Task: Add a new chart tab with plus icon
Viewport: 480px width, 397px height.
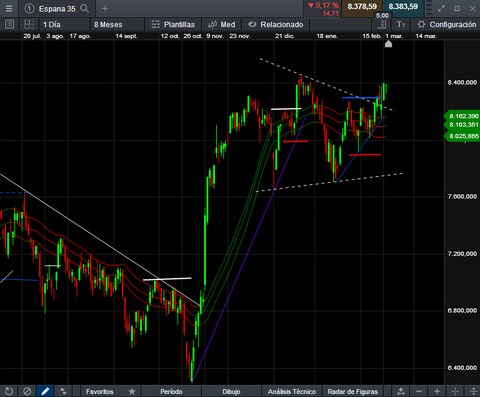Action: tap(105, 9)
